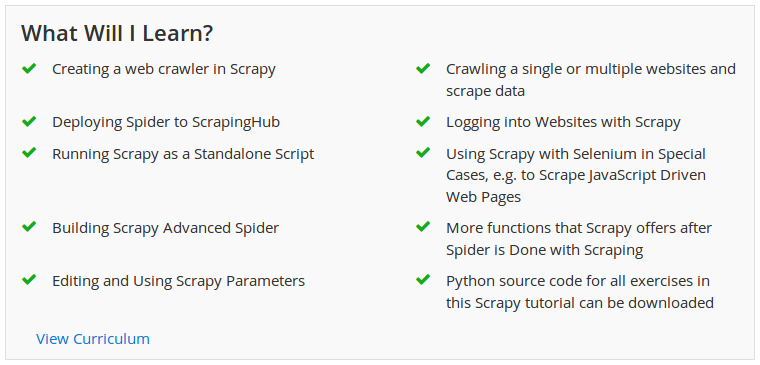760x365 pixels.
Task: Click the Creating a web crawler in Scrapy text
Action: (x=164, y=69)
